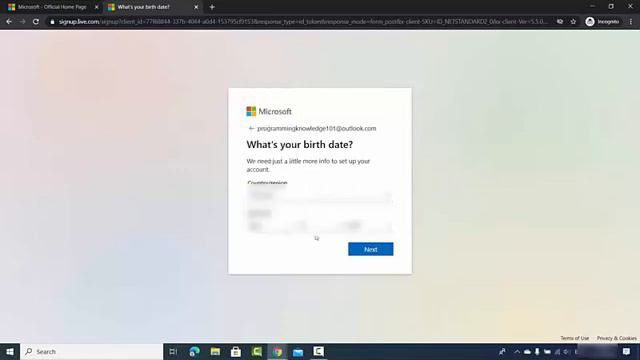Click the People icon in system tray
The height and width of the screenshot is (360, 640).
(502, 351)
